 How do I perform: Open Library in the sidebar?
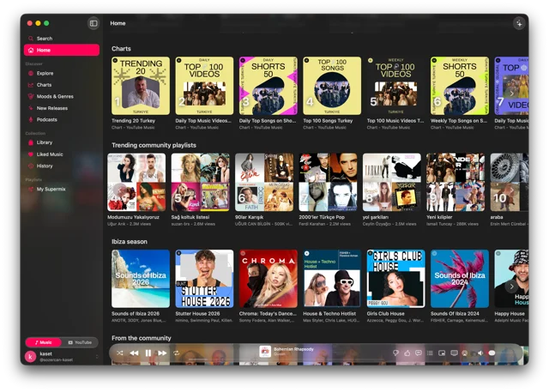62,142
